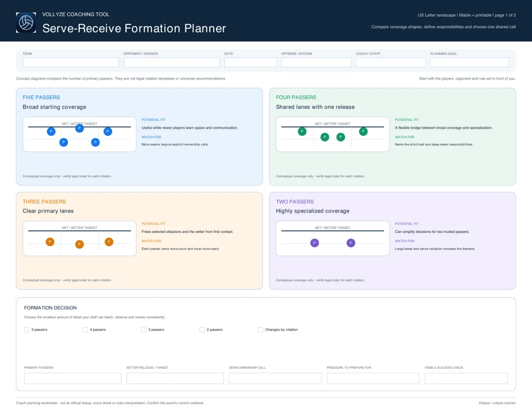The height and width of the screenshot is (411, 532).
Task: Select the Serve-Receive Formation Planner title
Action: (134, 28)
